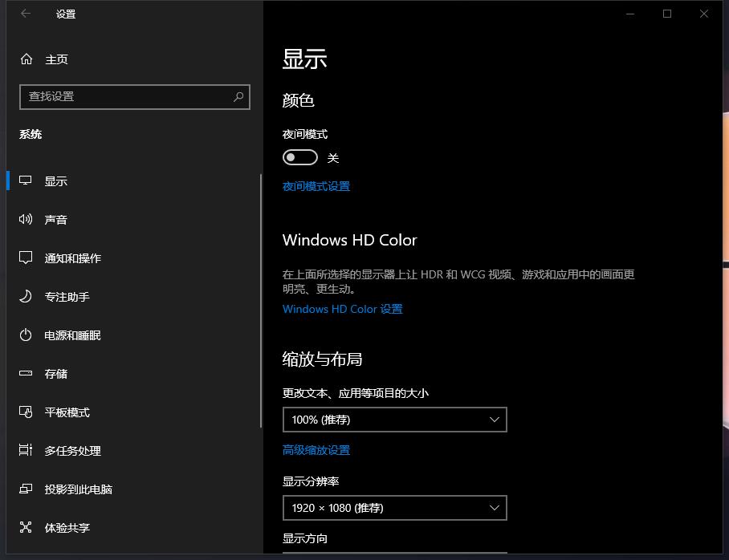Viewport: 729px width, 560px height.
Task: Expand the display orientation (显示方向) dropdown
Action: 394,554
